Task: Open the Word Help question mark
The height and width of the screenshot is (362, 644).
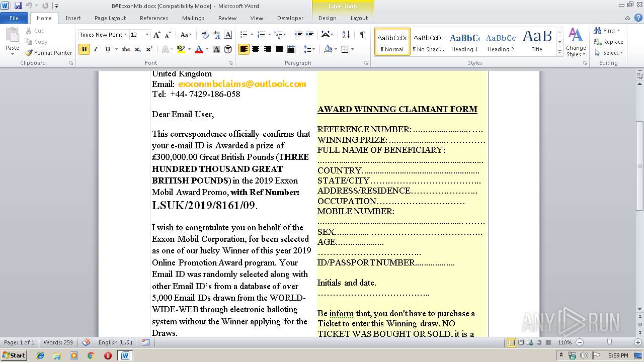Action: (x=637, y=18)
